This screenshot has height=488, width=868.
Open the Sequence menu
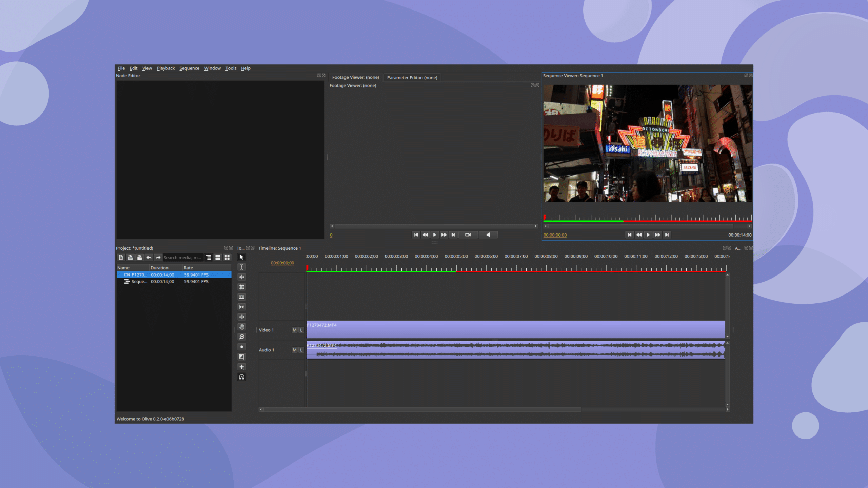pos(189,68)
